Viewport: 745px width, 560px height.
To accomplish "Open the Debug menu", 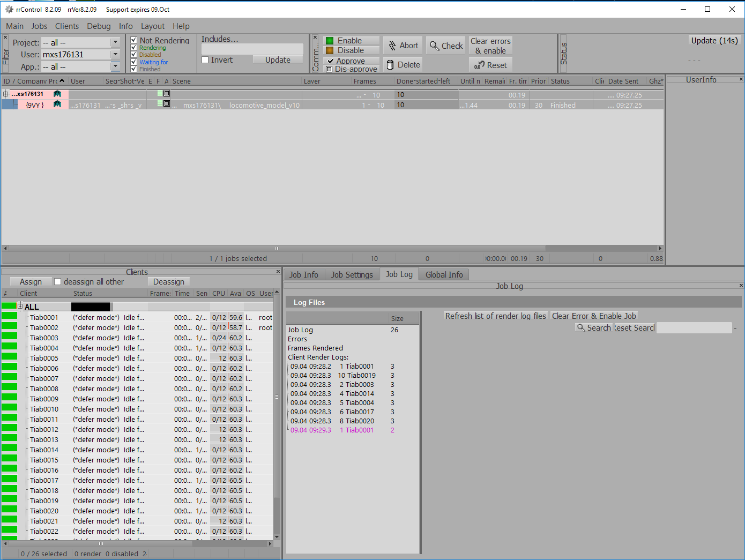I will coord(99,26).
